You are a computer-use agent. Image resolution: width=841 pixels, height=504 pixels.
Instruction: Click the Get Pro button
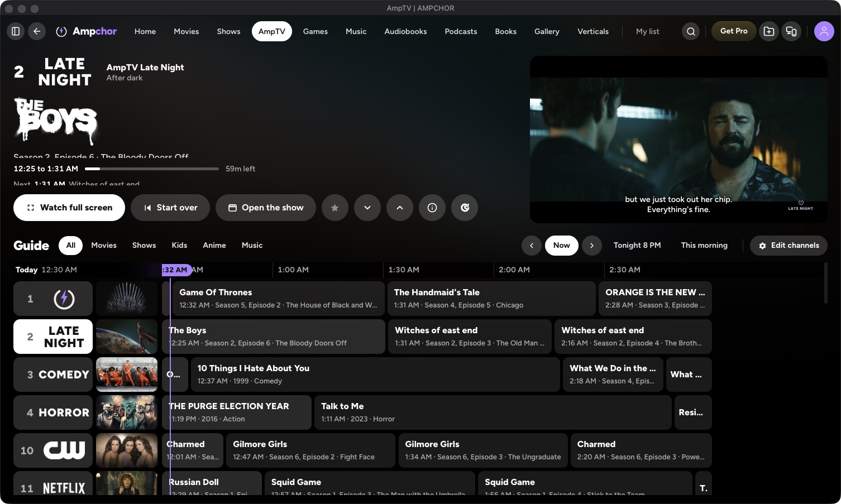click(734, 31)
